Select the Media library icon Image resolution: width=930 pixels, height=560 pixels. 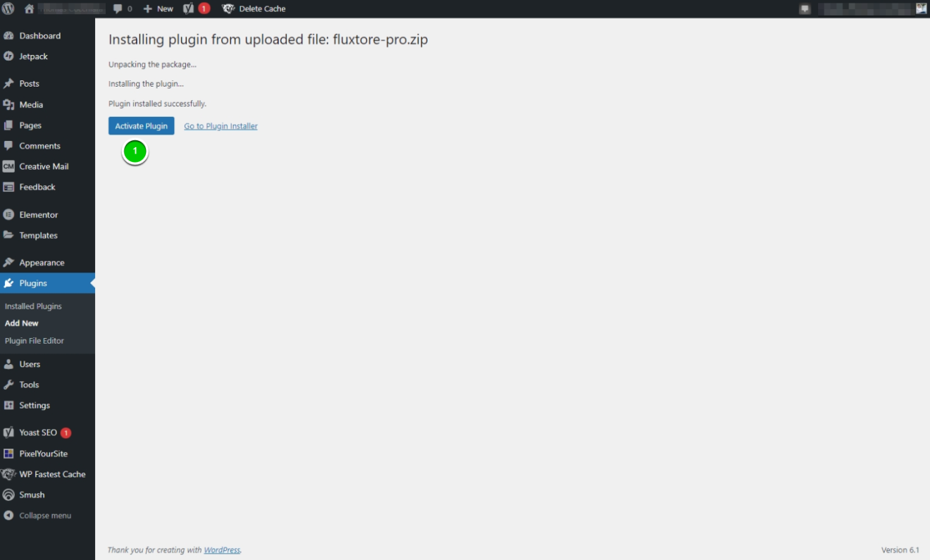tap(9, 104)
